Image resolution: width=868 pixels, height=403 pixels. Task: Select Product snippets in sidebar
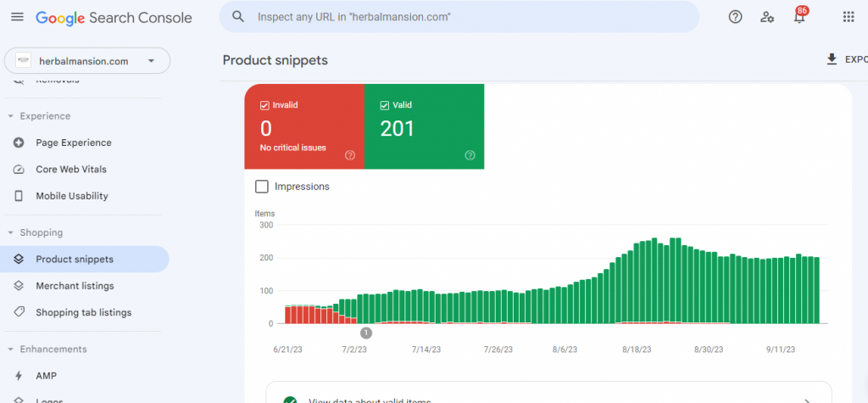pyautogui.click(x=84, y=259)
